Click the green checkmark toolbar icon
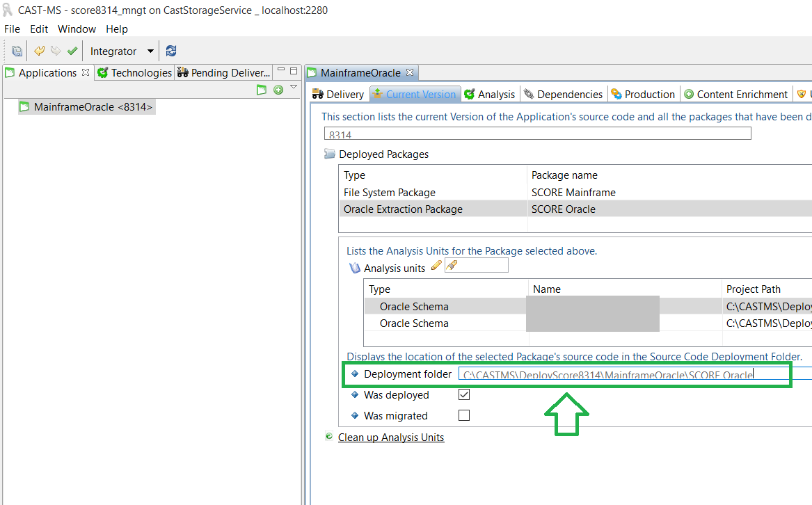 click(72, 51)
